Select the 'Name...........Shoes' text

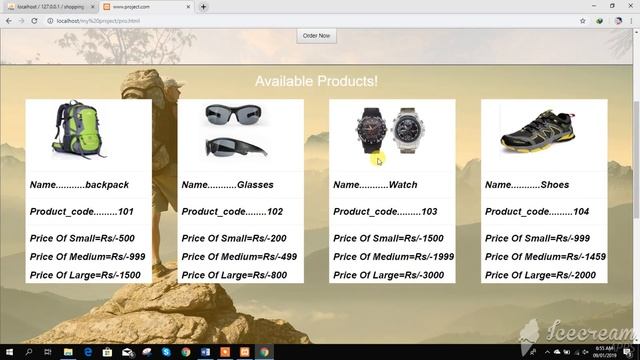pyautogui.click(x=527, y=185)
